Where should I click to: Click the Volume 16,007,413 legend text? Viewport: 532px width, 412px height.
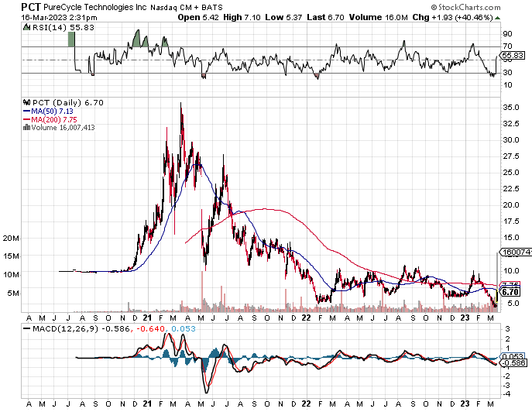point(63,128)
